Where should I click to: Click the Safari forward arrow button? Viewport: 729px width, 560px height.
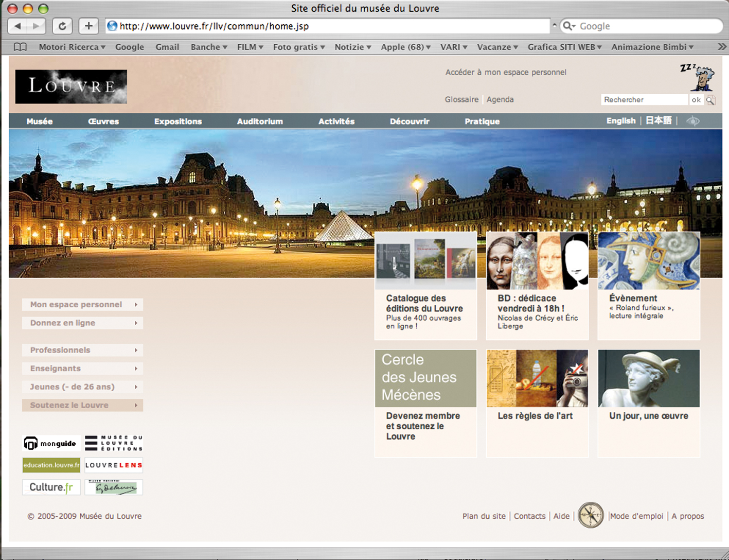pyautogui.click(x=36, y=26)
